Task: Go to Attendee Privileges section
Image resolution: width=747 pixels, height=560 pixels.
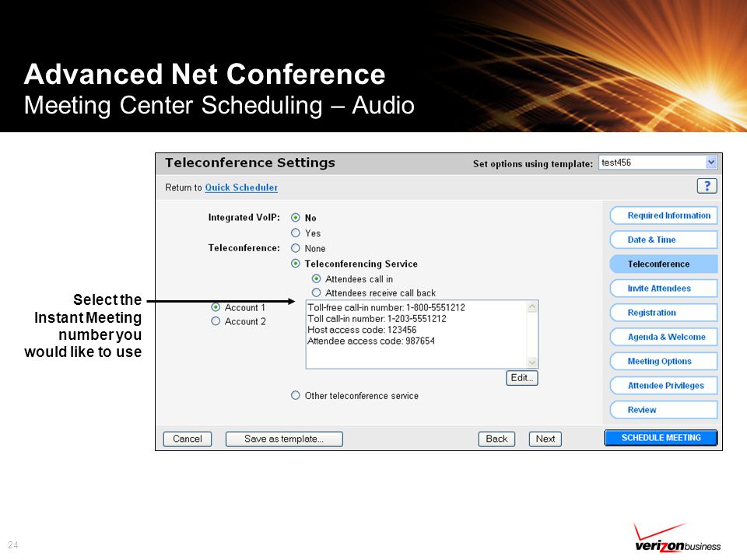Action: 664,385
